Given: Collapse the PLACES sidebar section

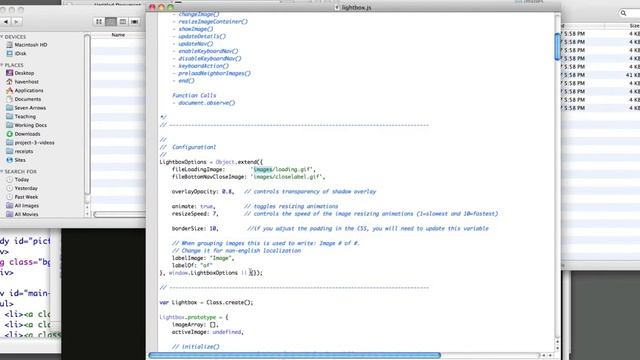Looking at the screenshot, I should coord(2,65).
